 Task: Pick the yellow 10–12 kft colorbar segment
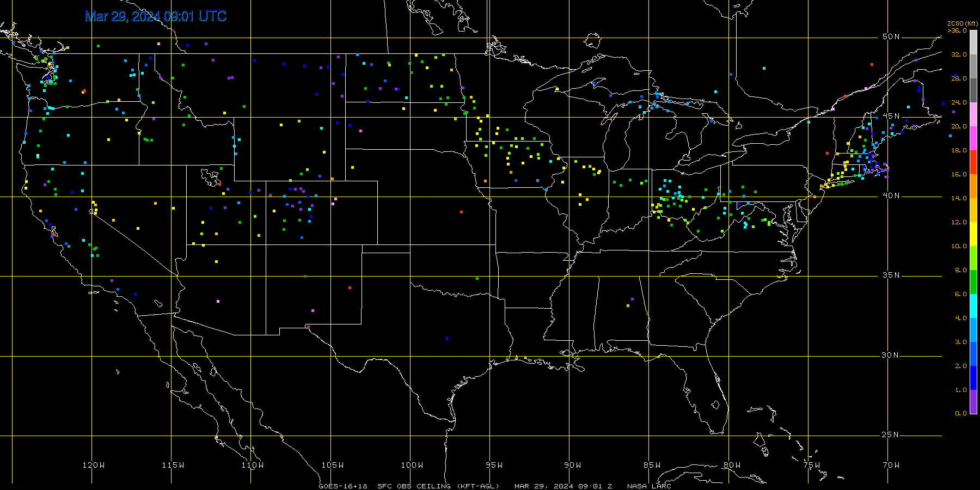coord(973,234)
